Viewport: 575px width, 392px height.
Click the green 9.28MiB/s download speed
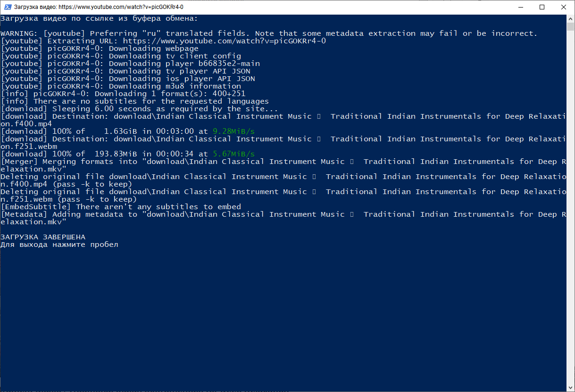[x=233, y=131]
